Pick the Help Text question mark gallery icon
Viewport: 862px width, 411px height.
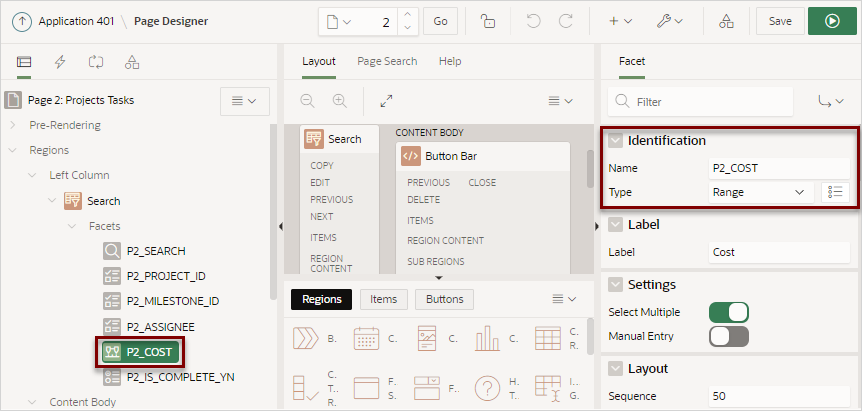(487, 389)
